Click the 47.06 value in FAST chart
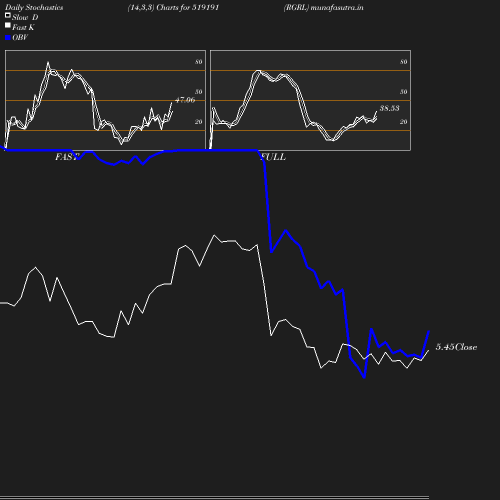This screenshot has height=500, width=500. coord(185,100)
